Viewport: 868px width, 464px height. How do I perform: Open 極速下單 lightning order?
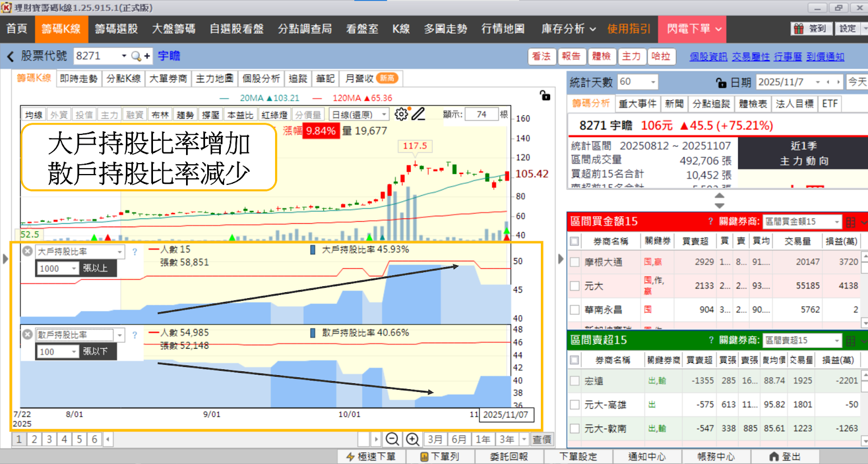click(371, 456)
